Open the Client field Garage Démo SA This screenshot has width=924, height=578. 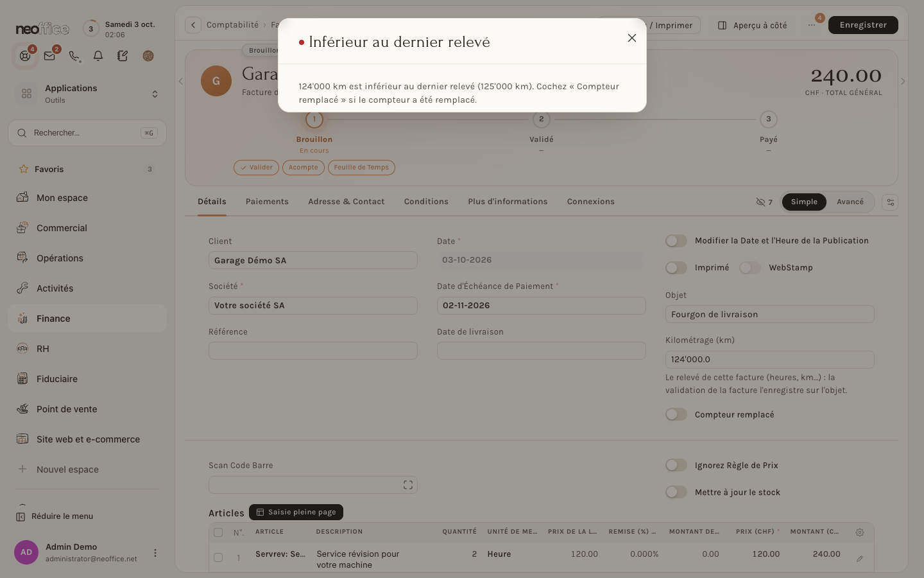[313, 260]
